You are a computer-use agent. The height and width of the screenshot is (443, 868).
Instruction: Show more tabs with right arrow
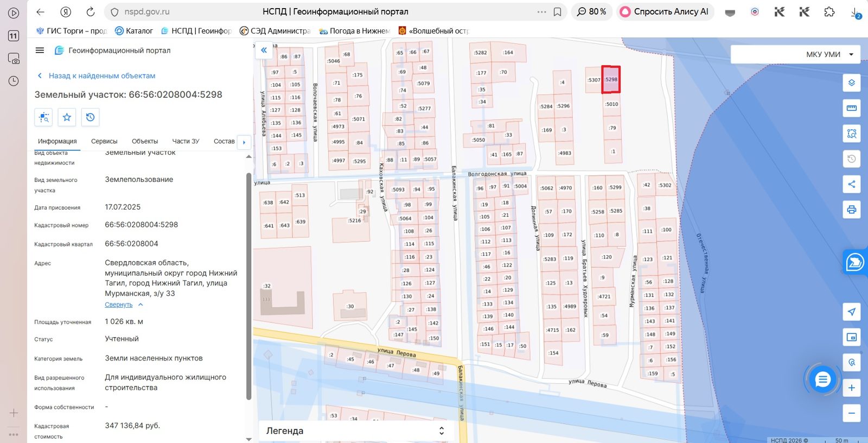click(x=244, y=142)
